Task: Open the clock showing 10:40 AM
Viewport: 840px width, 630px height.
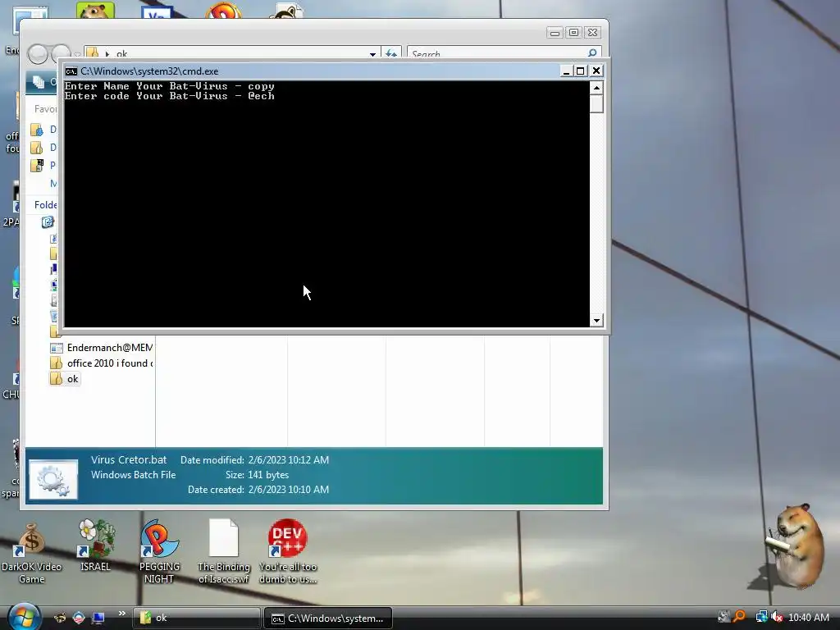Action: (809, 618)
